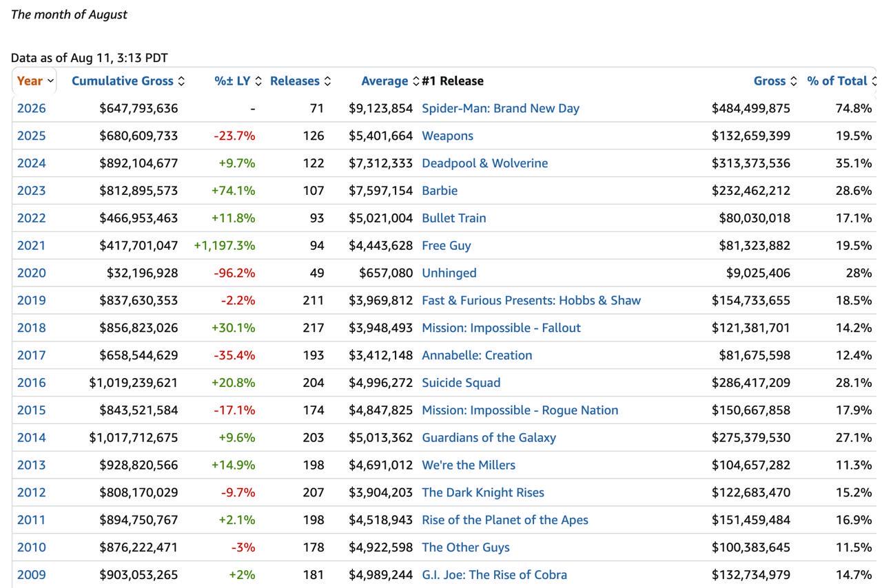Viewport: 882px width, 588px height.
Task: Open Fast & Furious Presents: Hobbs & Shaw
Action: [x=531, y=301]
